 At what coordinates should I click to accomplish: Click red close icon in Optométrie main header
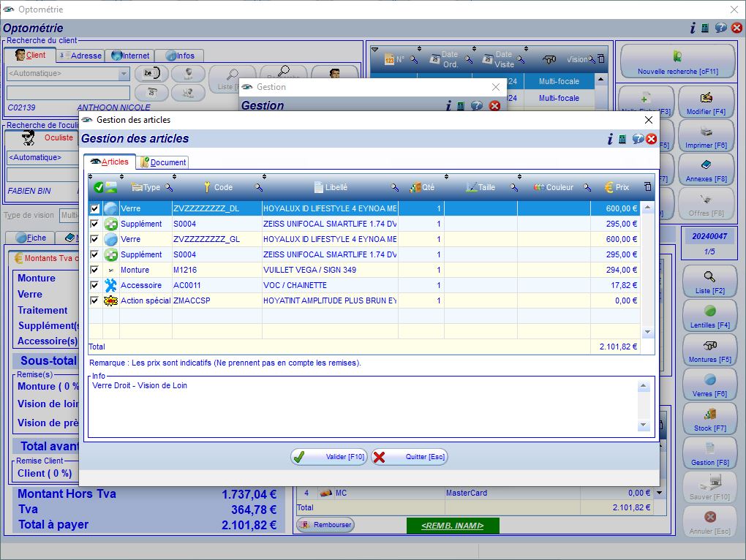point(736,28)
